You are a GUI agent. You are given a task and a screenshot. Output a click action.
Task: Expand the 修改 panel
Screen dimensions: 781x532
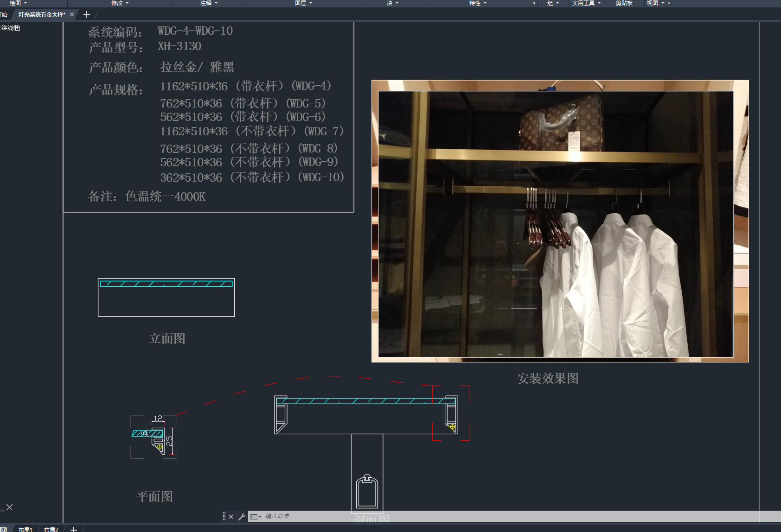(120, 3)
